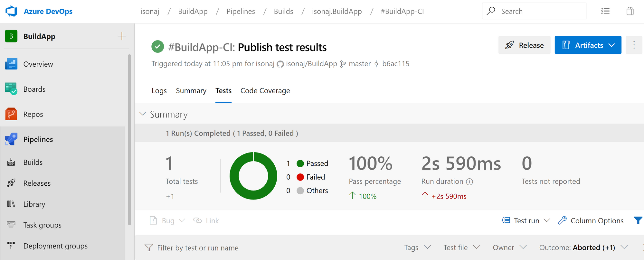The height and width of the screenshot is (260, 644).
Task: Switch to the Summary tab
Action: pos(191,91)
